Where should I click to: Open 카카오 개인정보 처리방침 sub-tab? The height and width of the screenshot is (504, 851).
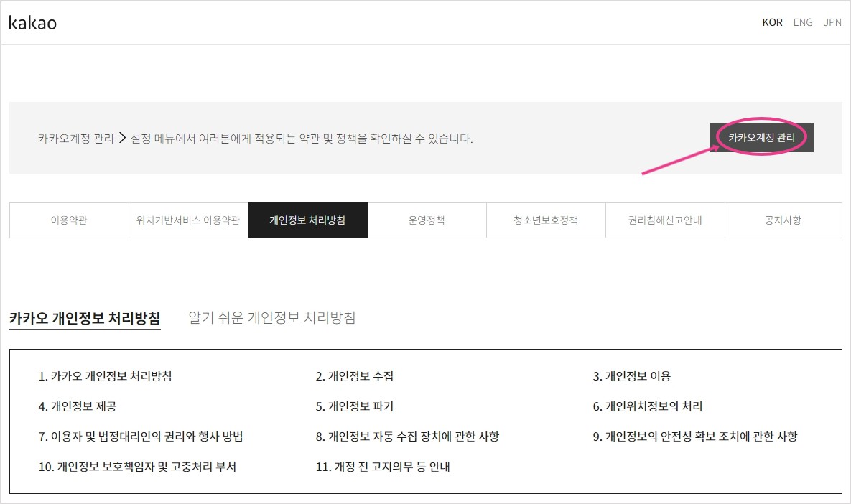(85, 318)
